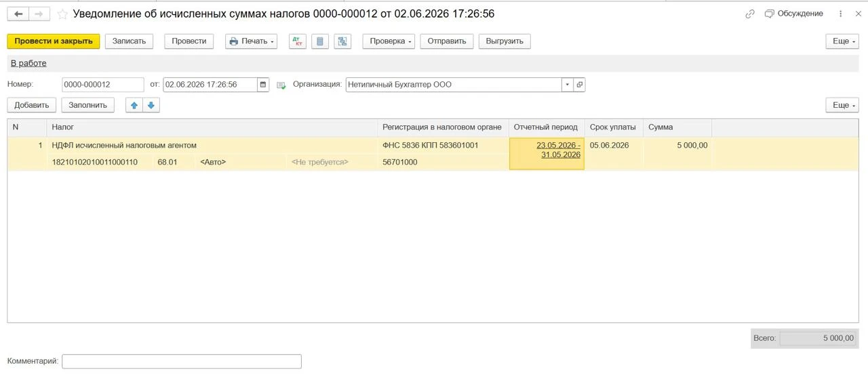Click the Срок уплаты column header
Viewport: 868px width, 374px height.
(x=614, y=127)
